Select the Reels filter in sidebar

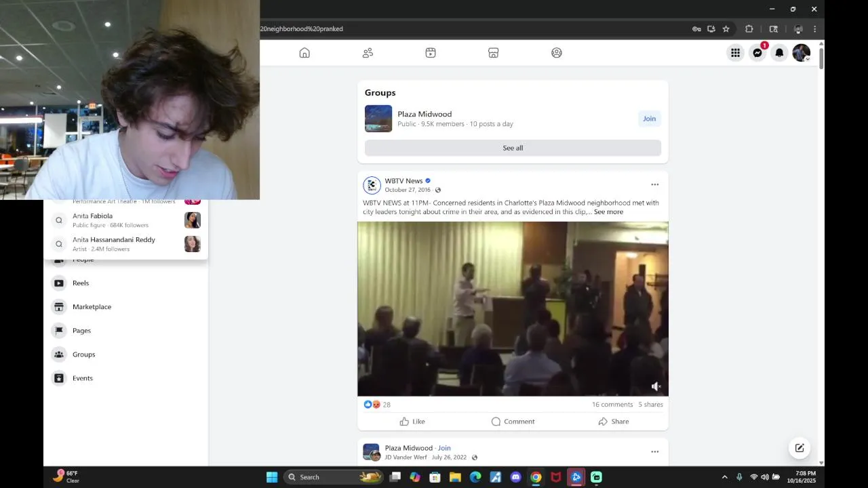point(126,283)
